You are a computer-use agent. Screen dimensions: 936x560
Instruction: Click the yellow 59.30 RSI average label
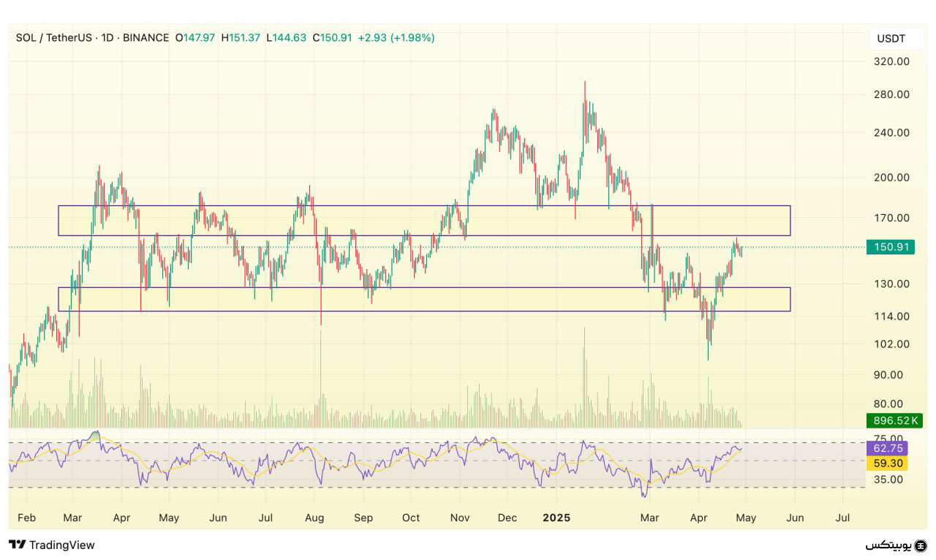886,463
